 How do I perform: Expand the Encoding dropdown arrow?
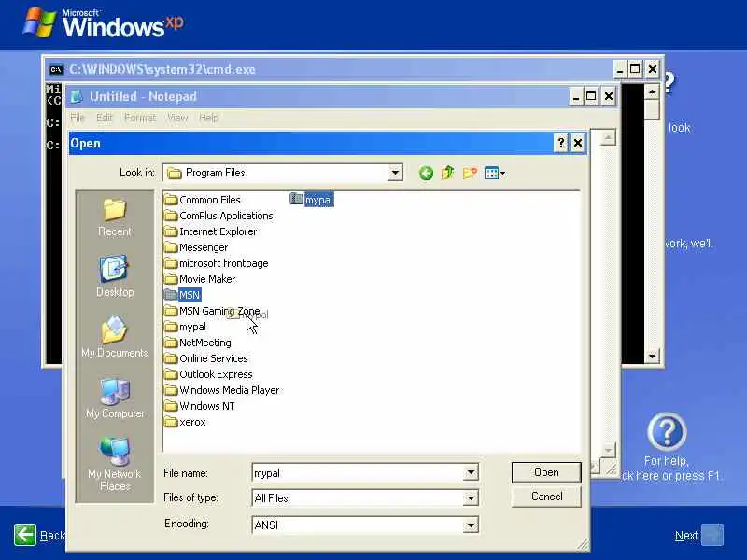pyautogui.click(x=471, y=525)
